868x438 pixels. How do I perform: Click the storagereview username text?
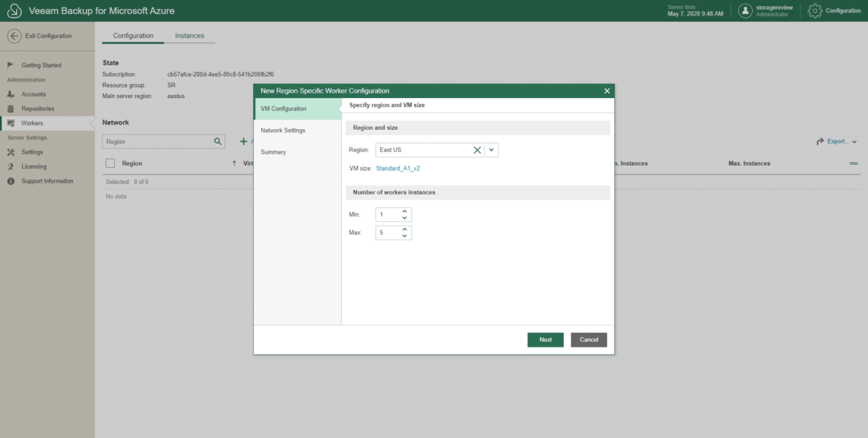click(x=775, y=7)
